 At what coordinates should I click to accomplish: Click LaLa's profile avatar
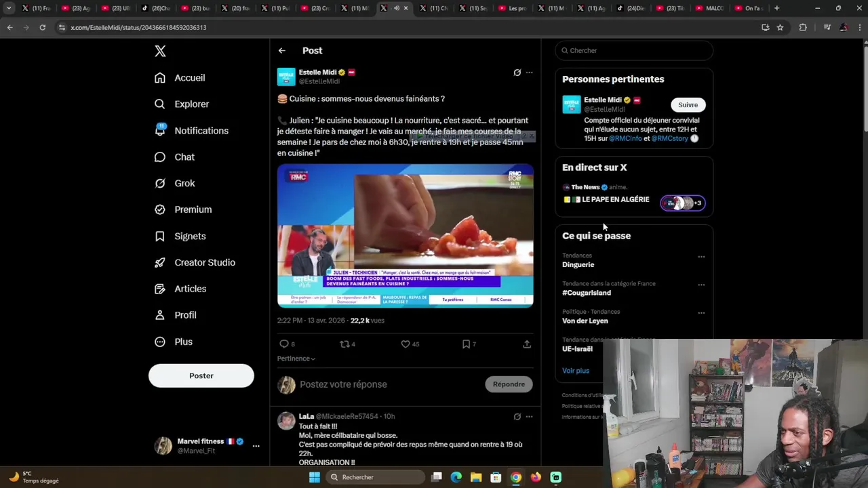click(x=286, y=420)
